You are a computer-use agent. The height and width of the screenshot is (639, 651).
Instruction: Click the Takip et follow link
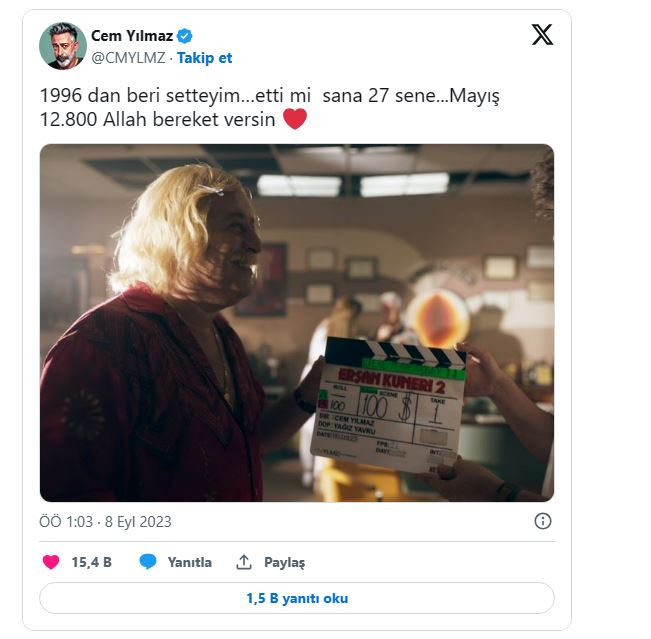(x=204, y=58)
